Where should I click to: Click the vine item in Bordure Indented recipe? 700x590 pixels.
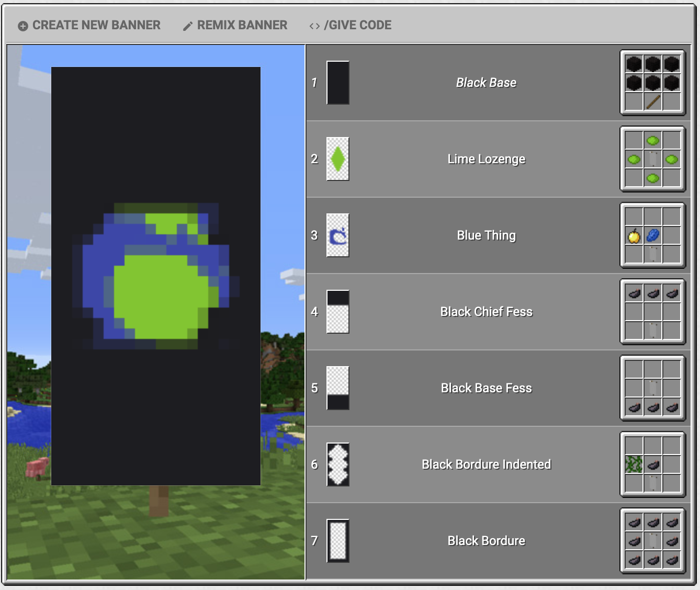pos(634,464)
